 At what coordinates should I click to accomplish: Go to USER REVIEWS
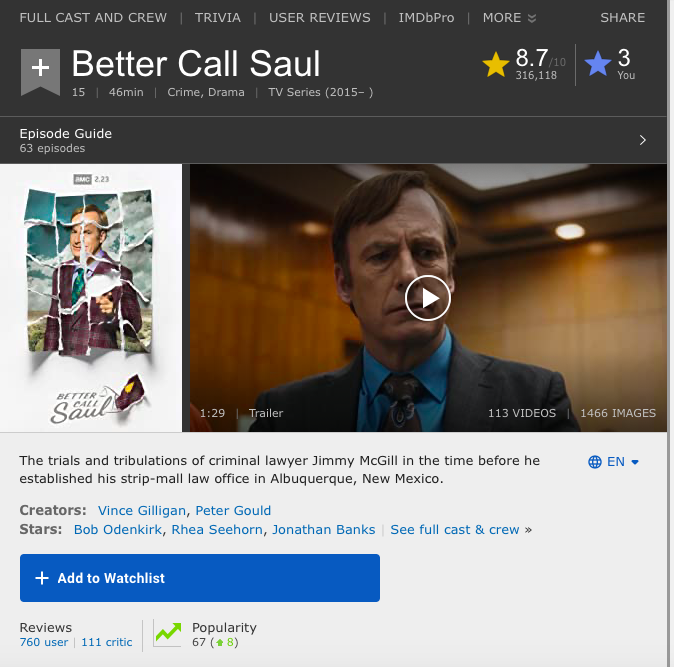[319, 18]
